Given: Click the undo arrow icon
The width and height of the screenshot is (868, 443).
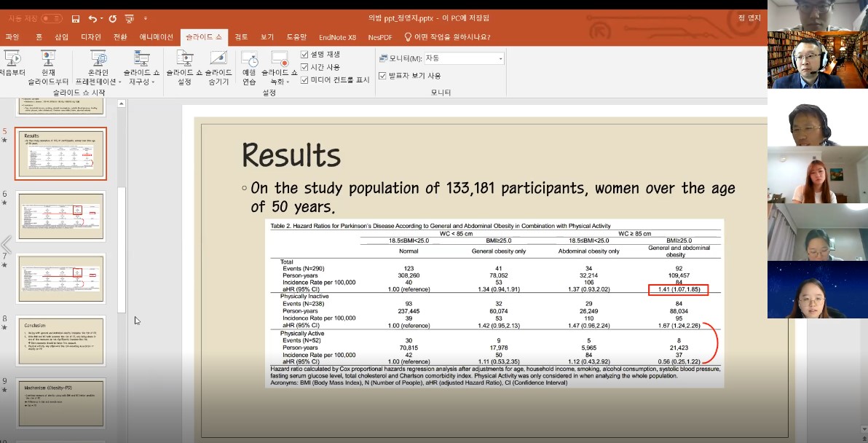Looking at the screenshot, I should (92, 19).
